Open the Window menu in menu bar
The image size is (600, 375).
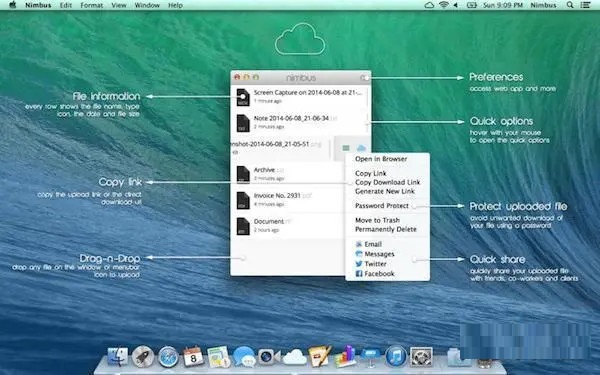(147, 5)
